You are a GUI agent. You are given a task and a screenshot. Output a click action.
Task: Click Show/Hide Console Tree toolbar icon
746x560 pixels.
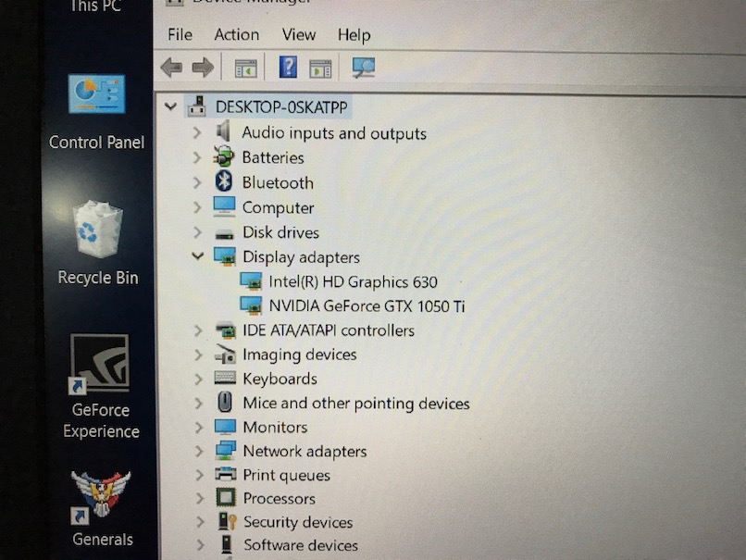(246, 68)
